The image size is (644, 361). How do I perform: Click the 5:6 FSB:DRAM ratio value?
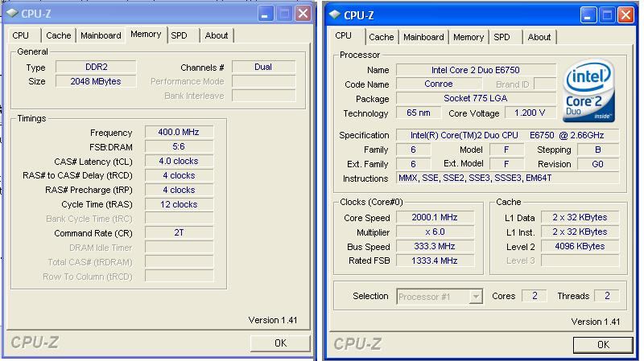(x=179, y=146)
